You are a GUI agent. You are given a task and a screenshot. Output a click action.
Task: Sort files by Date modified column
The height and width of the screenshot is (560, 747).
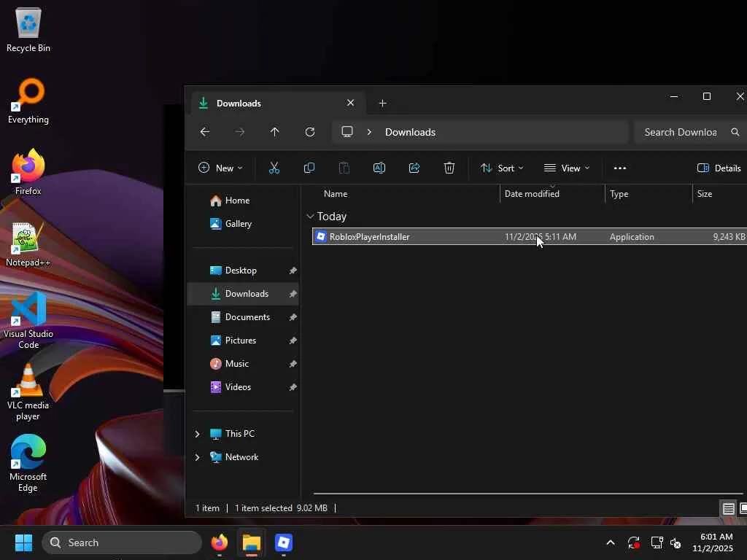[532, 194]
